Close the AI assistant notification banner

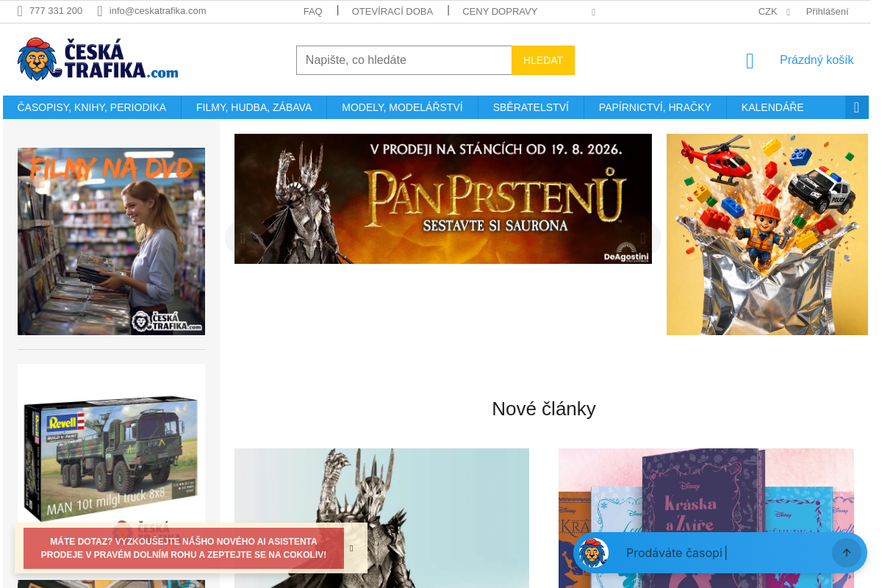351,548
